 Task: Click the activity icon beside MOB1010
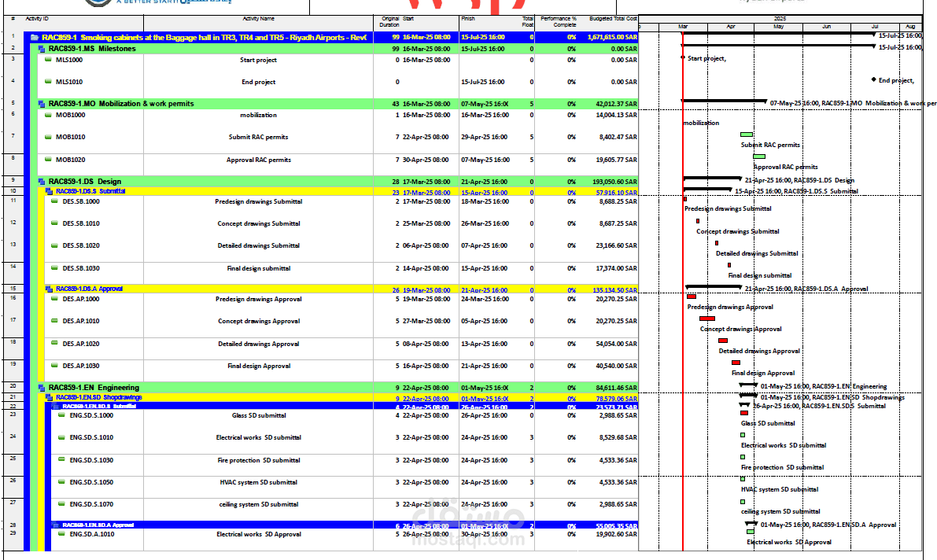coord(48,136)
